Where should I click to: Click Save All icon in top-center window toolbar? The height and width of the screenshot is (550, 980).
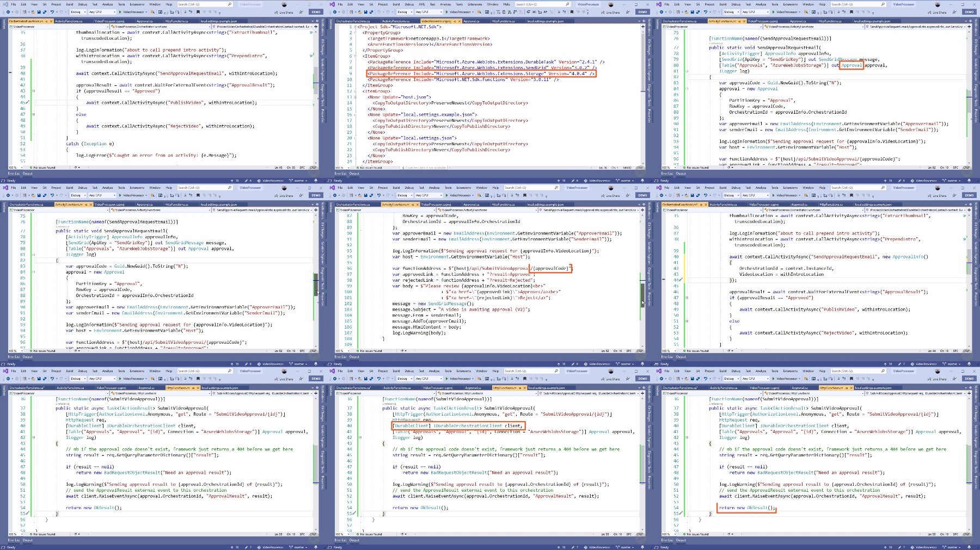[x=371, y=12]
